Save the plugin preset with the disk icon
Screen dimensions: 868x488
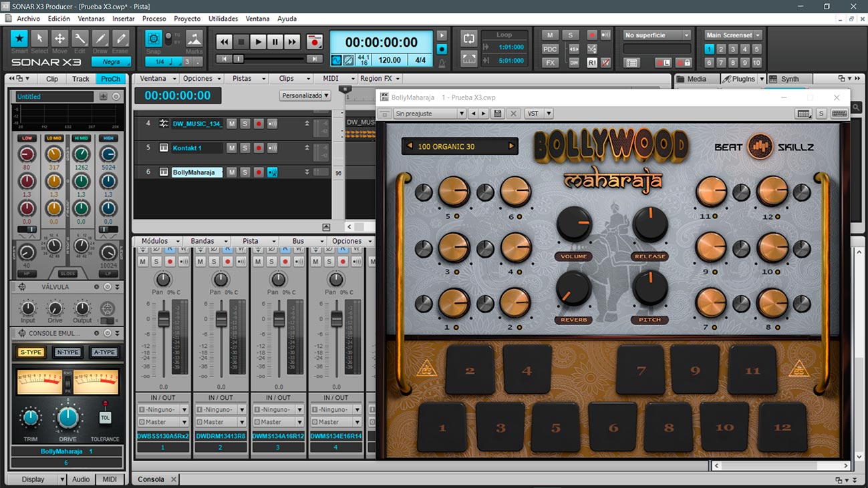click(498, 114)
